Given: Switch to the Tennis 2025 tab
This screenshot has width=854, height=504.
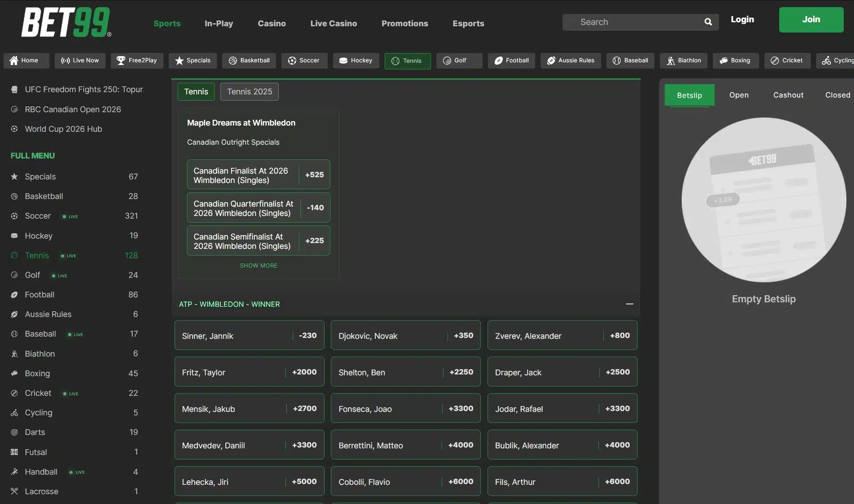Looking at the screenshot, I should [249, 92].
